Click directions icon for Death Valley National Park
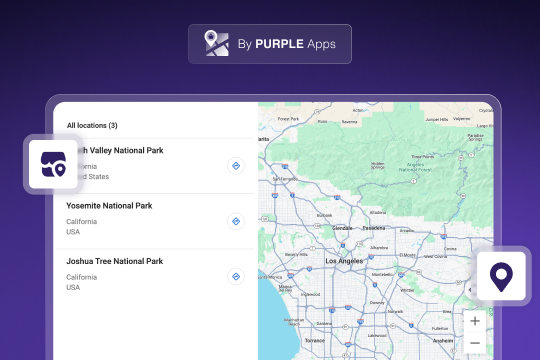The width and height of the screenshot is (540, 360). [236, 166]
